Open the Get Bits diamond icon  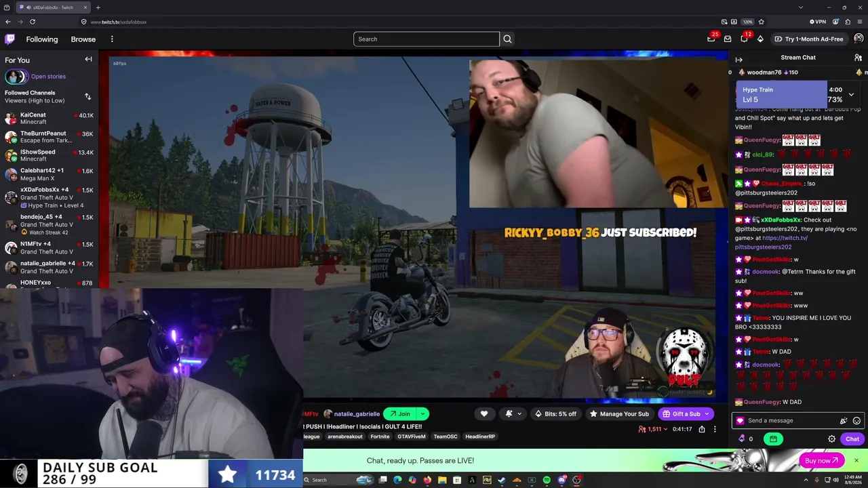click(x=760, y=39)
